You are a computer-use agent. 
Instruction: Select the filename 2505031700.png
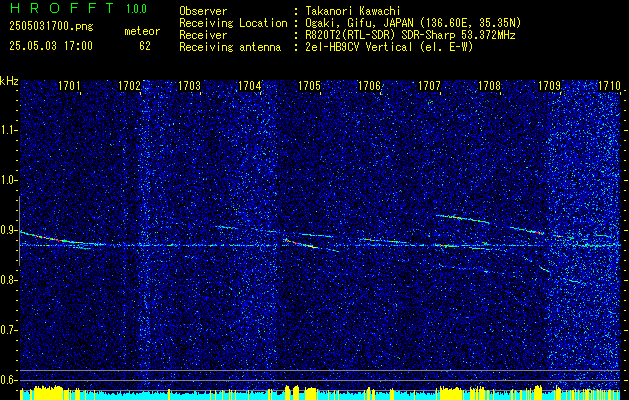[x=51, y=27]
